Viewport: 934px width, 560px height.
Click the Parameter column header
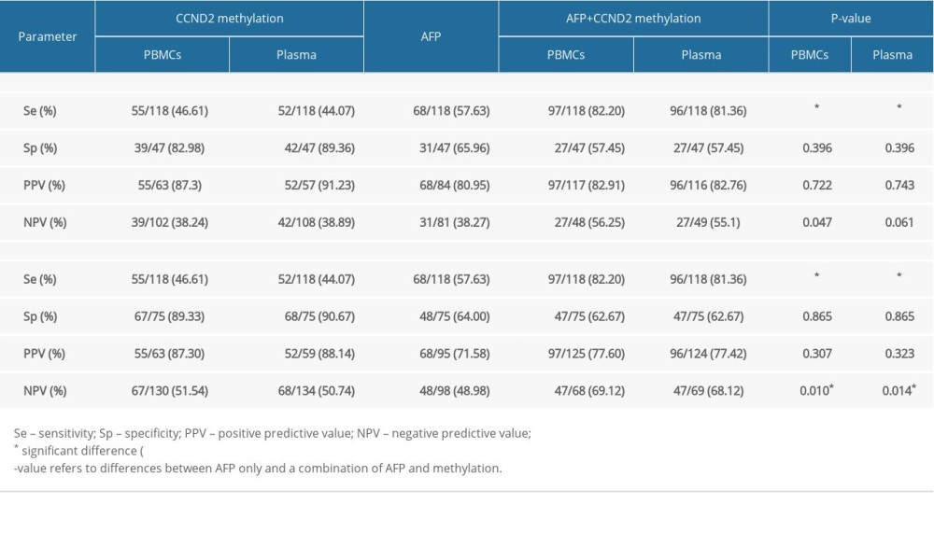click(47, 36)
